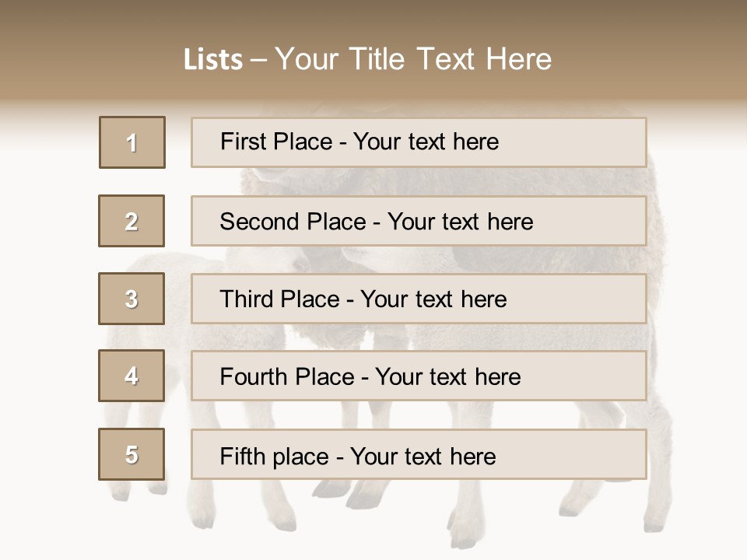This screenshot has height=560, width=747.
Task: Click the number 1 box
Action: [132, 142]
